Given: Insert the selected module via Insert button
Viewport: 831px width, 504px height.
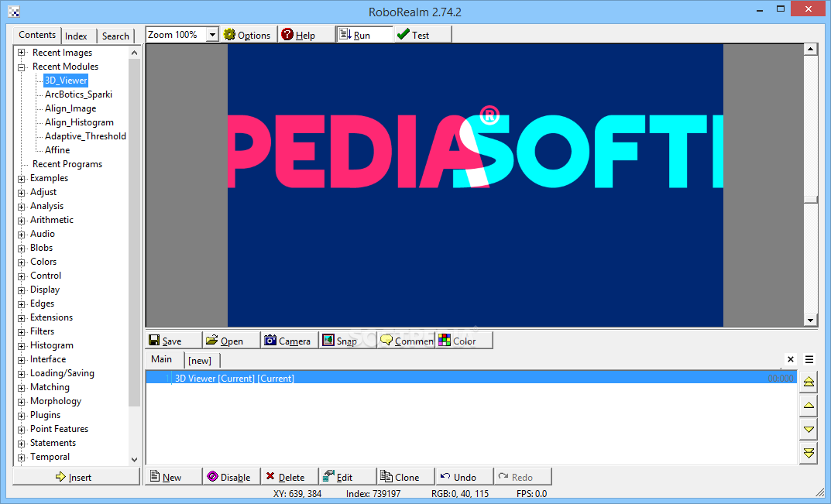Looking at the screenshot, I should [77, 477].
